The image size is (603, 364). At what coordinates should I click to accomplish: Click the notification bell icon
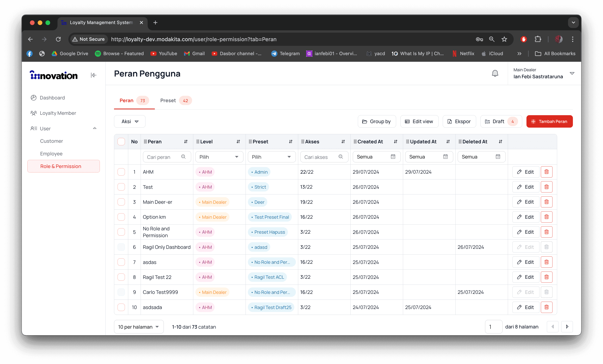(x=495, y=73)
